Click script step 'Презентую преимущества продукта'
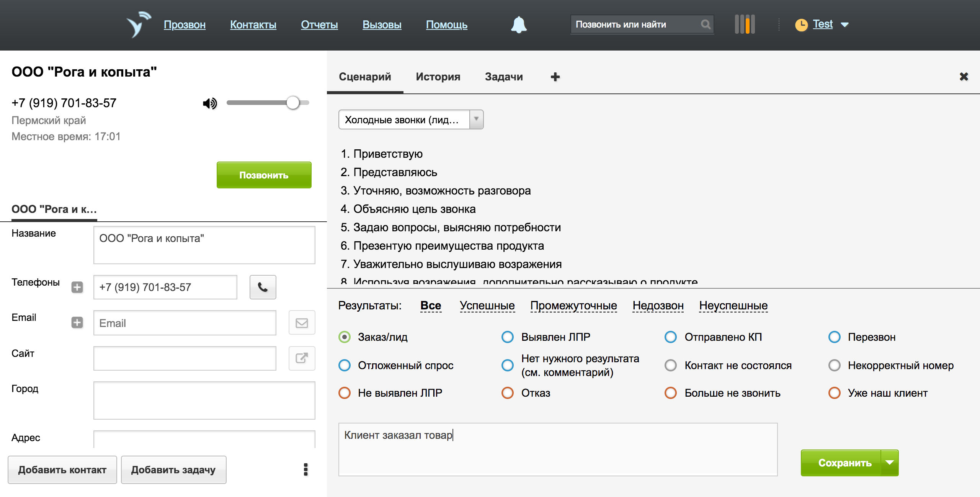Image resolution: width=980 pixels, height=497 pixels. click(x=448, y=246)
